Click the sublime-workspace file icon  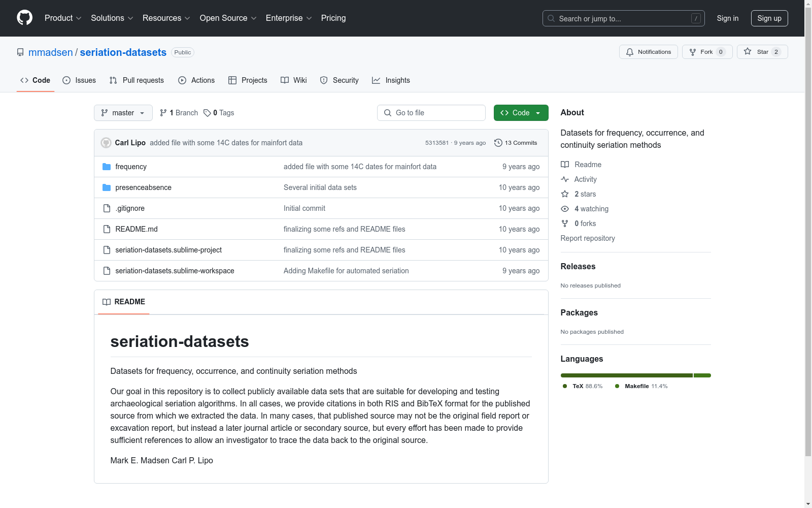click(x=107, y=271)
